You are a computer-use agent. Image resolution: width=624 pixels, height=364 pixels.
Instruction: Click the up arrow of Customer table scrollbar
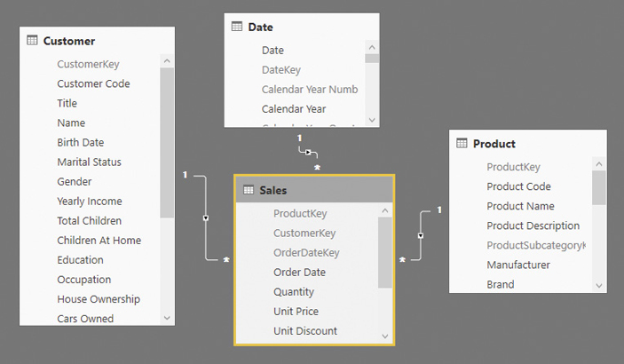click(167, 61)
